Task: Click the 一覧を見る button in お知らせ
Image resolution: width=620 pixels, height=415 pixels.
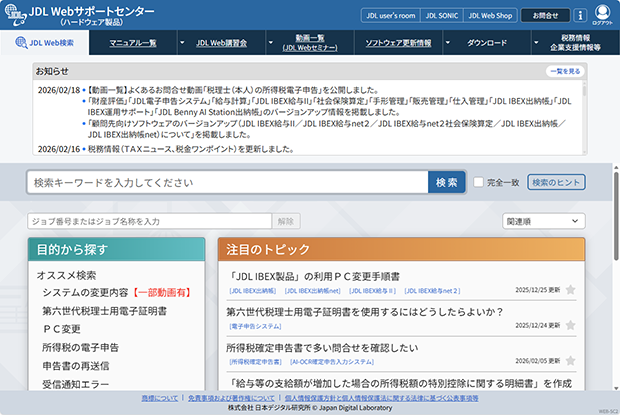Action: click(x=565, y=71)
